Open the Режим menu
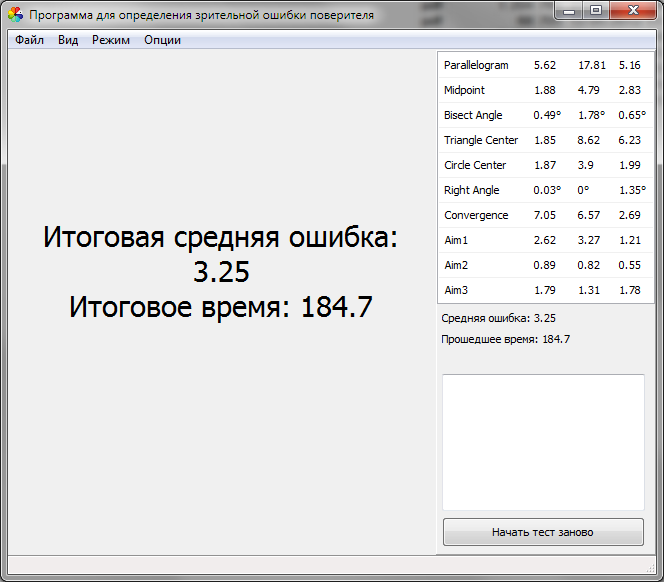 (111, 40)
